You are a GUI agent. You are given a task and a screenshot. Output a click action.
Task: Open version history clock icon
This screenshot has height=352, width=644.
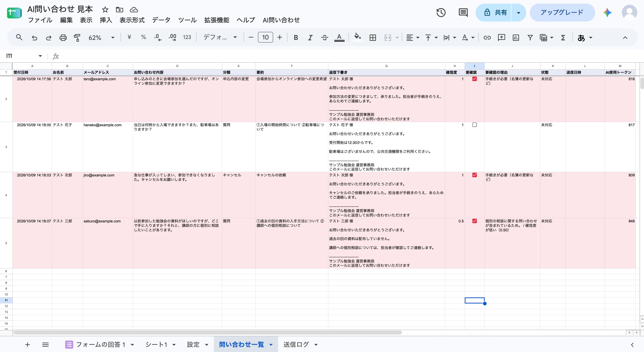click(x=441, y=13)
